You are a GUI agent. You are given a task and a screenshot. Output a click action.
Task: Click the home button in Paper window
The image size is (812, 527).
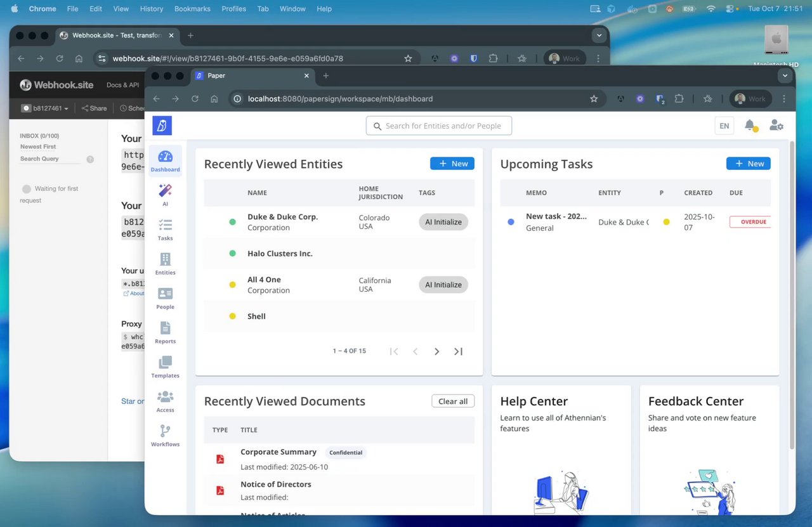point(214,99)
